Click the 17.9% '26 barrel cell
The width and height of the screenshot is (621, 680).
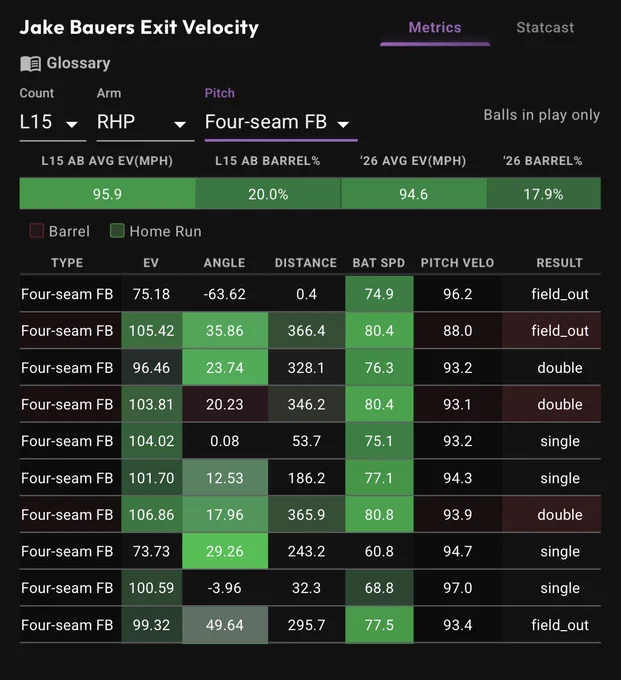tap(543, 194)
